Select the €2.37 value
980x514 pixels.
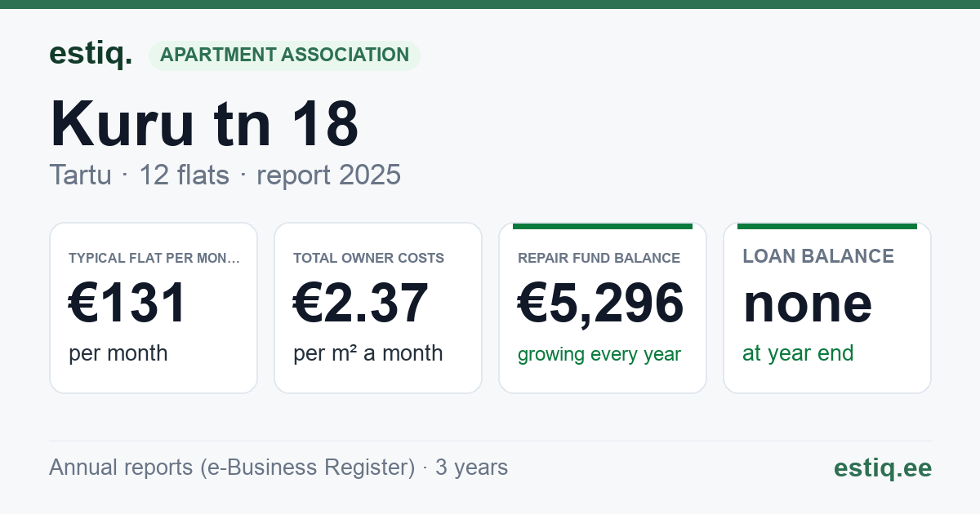pos(361,303)
